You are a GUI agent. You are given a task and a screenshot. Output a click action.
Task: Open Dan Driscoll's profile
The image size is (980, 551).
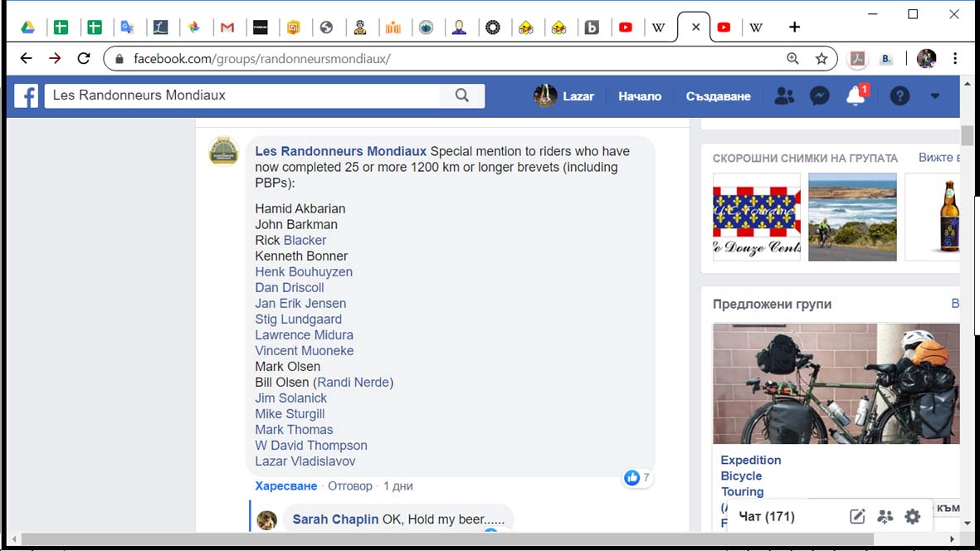coord(290,288)
